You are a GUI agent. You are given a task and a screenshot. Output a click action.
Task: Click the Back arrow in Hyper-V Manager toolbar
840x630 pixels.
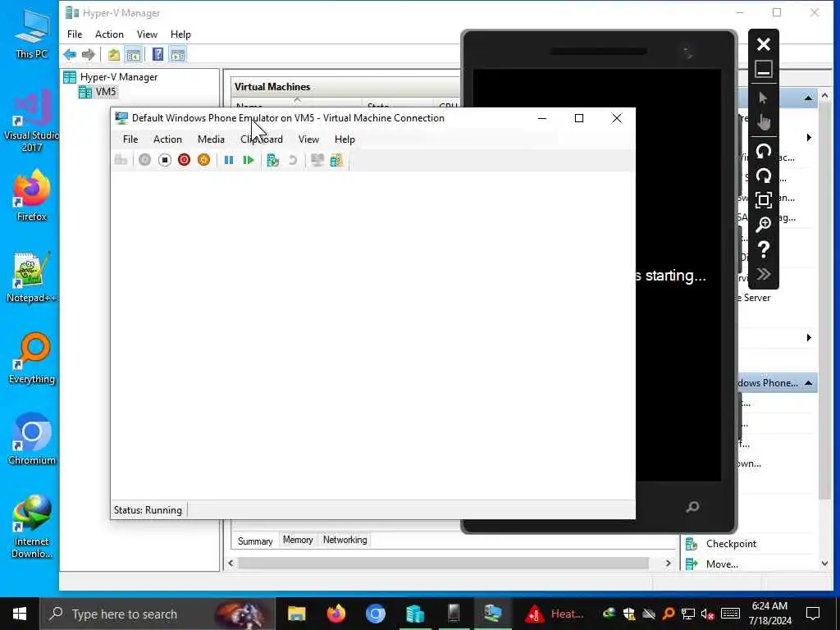70,55
